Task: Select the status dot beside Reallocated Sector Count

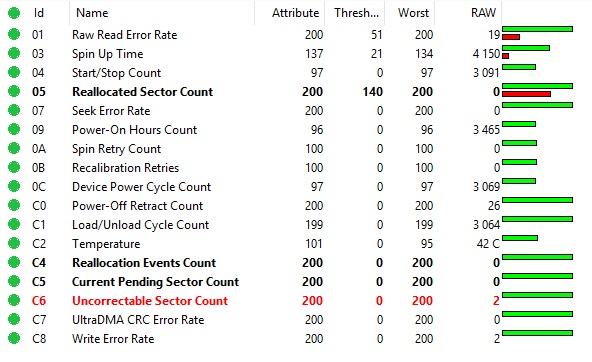Action: [14, 91]
